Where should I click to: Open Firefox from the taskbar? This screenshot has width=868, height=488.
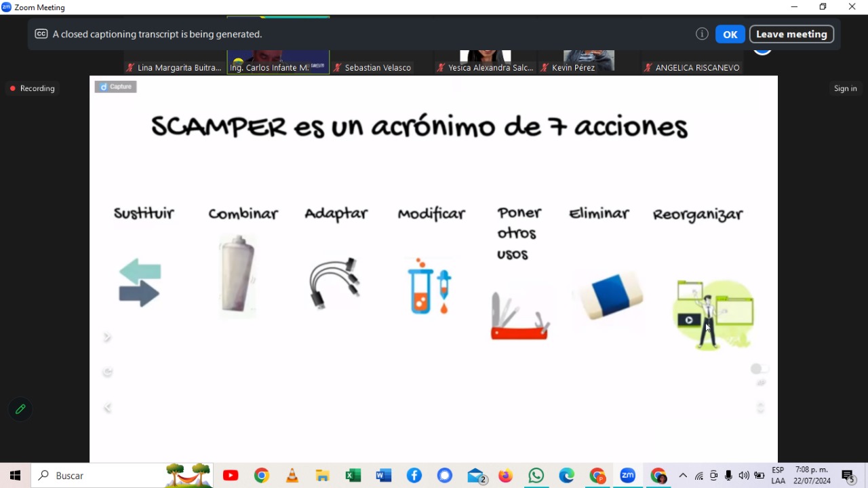pyautogui.click(x=506, y=476)
